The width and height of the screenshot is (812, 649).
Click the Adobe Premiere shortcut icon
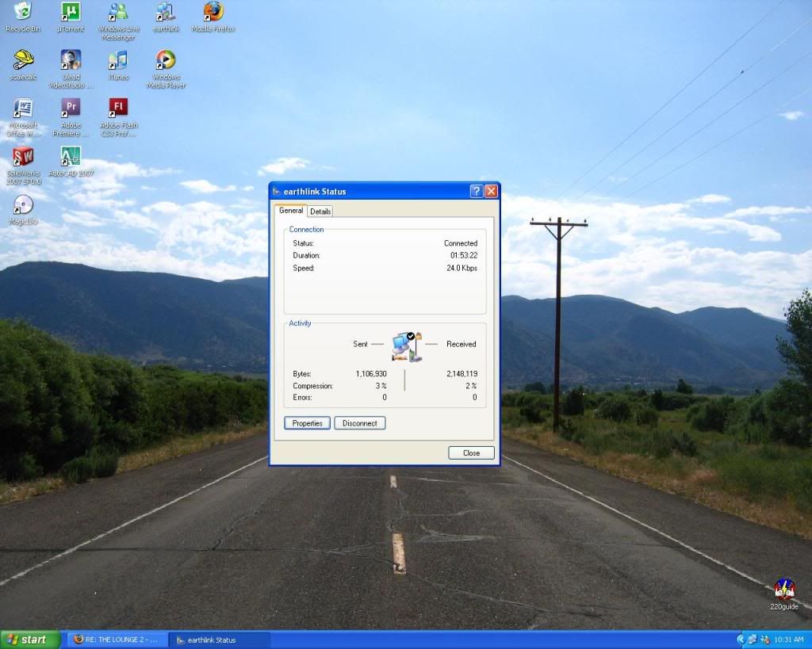click(x=71, y=109)
